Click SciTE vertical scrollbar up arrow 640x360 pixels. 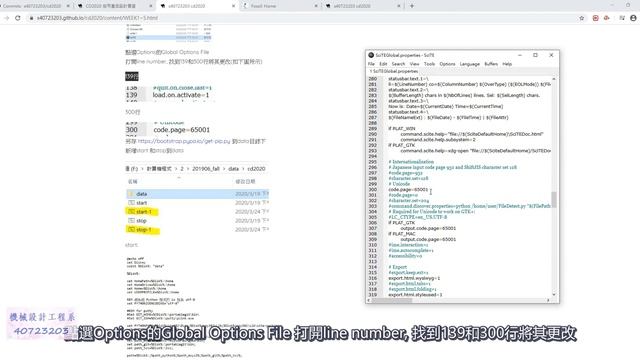(554, 79)
